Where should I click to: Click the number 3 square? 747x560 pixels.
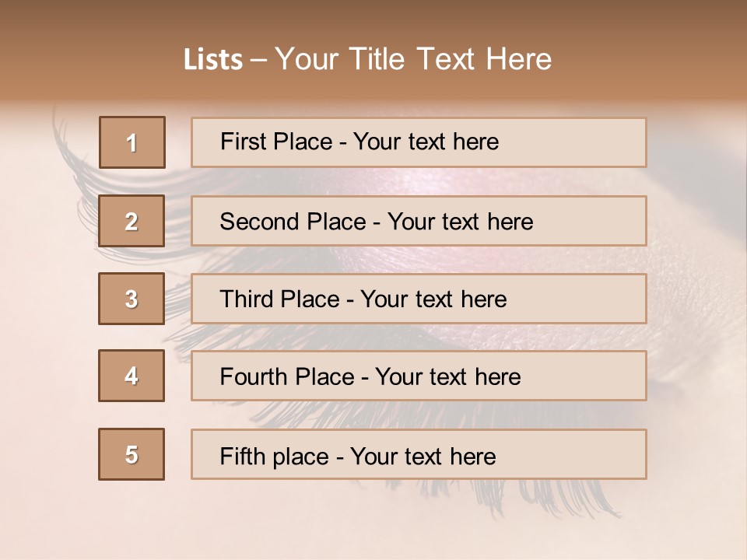132,299
